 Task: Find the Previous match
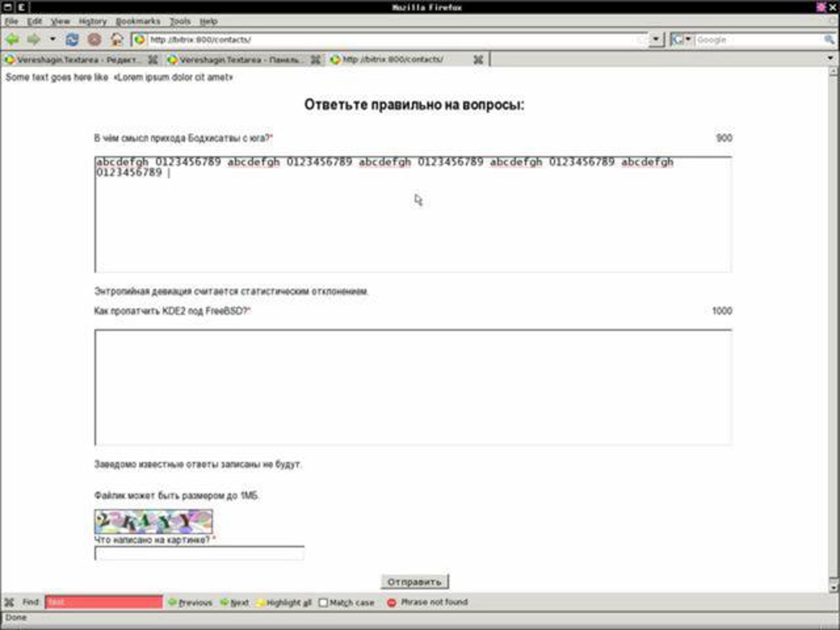click(x=190, y=603)
